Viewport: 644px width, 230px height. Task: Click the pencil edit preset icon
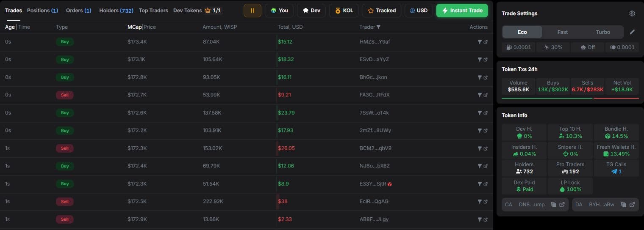point(632,32)
